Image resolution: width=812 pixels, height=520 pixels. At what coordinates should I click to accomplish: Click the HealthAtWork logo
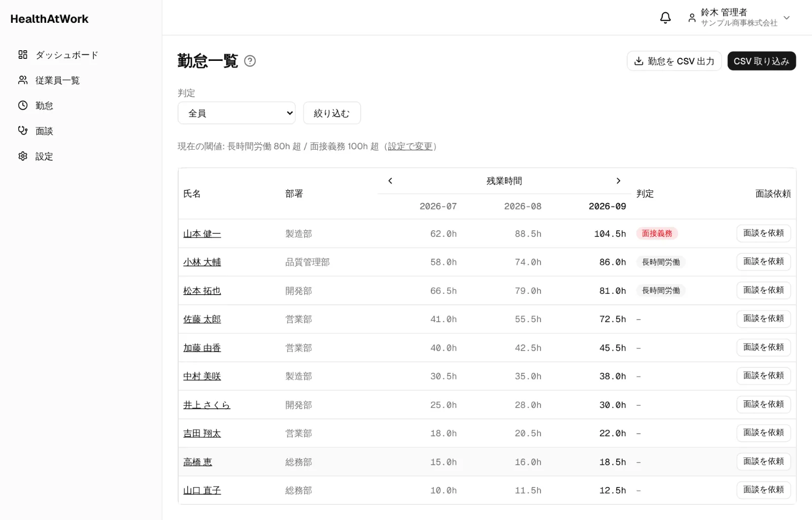49,19
